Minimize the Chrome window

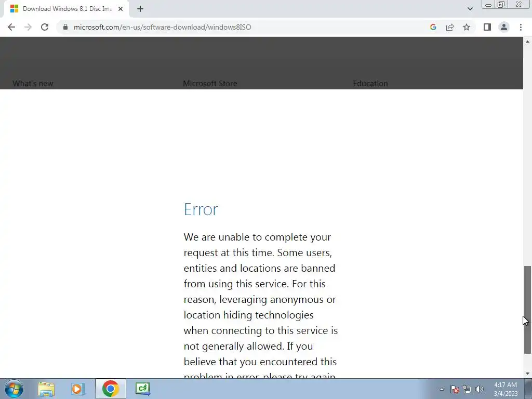point(488,5)
